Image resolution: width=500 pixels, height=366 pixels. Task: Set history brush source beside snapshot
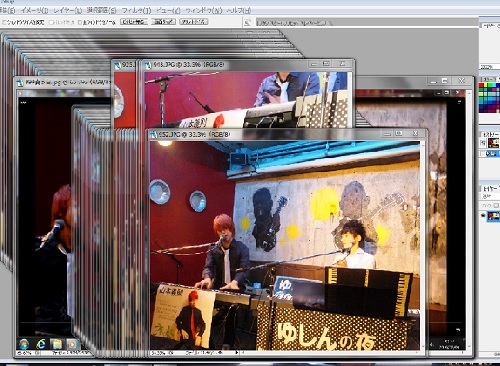point(483,143)
